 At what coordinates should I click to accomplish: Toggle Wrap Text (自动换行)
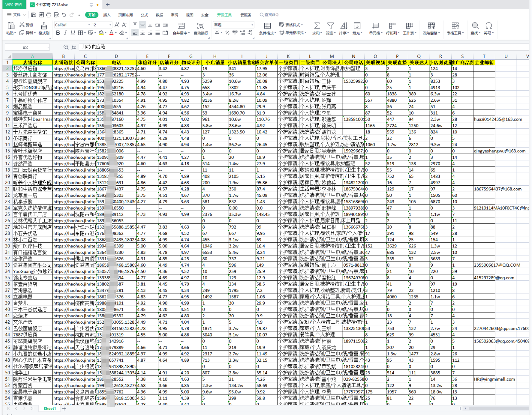click(x=201, y=26)
